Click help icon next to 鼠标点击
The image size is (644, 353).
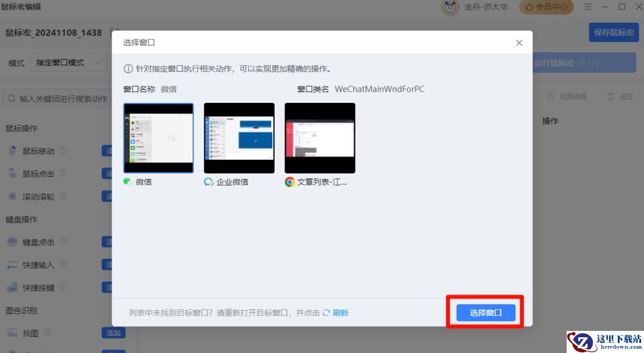(x=63, y=173)
